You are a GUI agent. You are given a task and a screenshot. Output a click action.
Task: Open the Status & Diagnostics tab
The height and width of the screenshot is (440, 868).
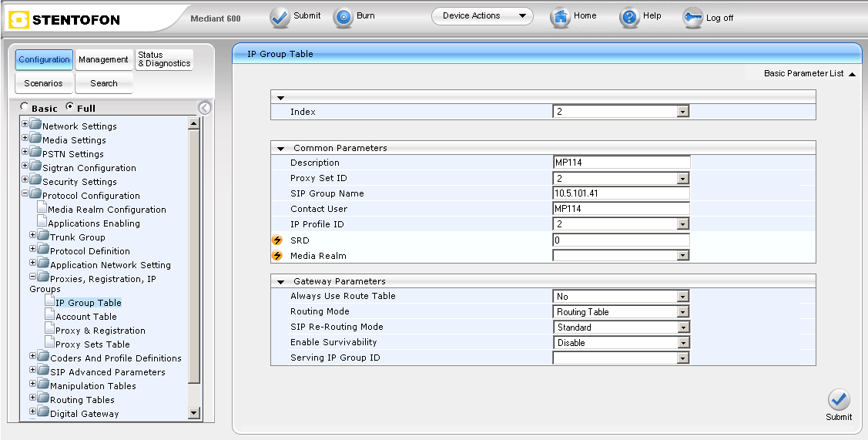163,59
